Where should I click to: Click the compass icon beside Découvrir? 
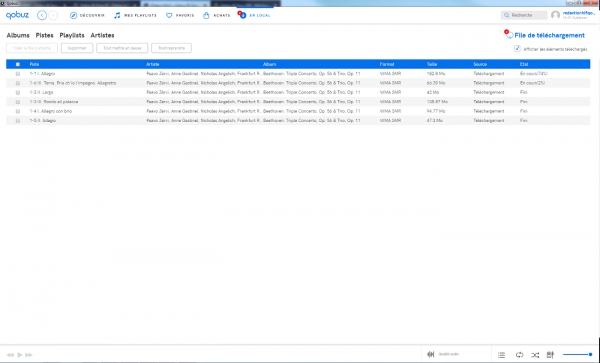tap(73, 15)
